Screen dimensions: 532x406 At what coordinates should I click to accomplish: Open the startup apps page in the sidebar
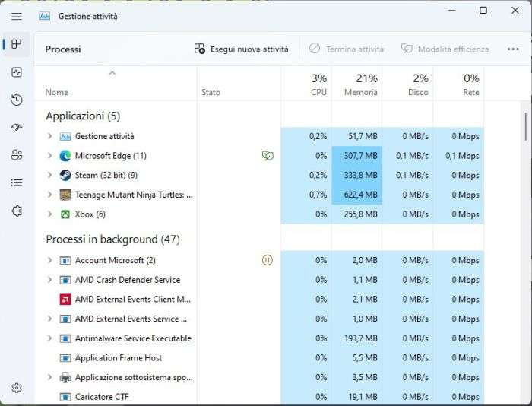point(16,127)
